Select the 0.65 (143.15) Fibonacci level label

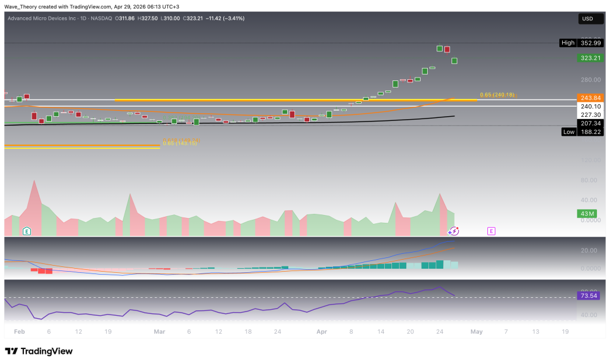pos(179,144)
